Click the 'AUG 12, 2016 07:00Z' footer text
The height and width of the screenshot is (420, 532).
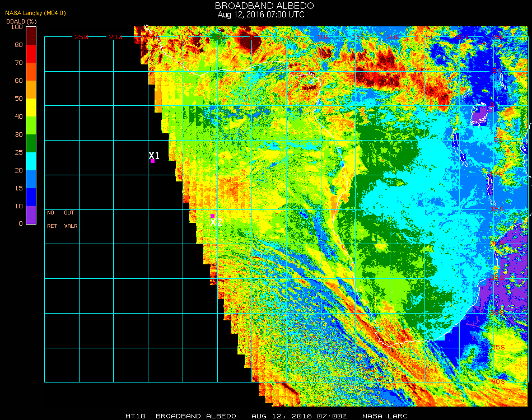click(x=299, y=416)
